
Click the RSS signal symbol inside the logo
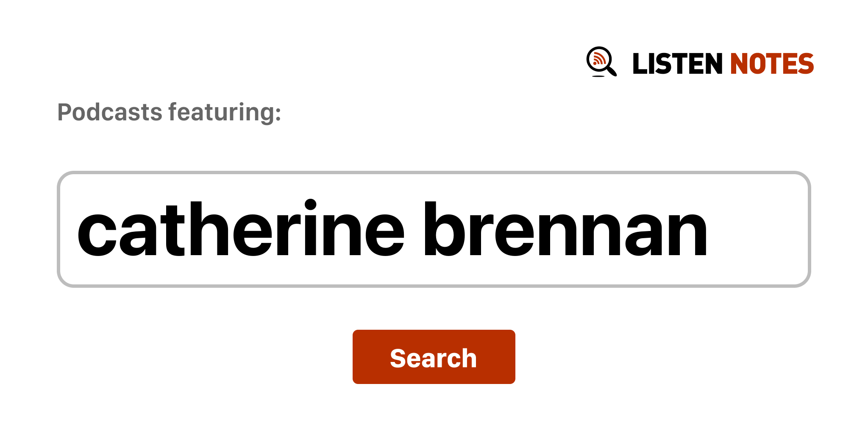click(598, 59)
